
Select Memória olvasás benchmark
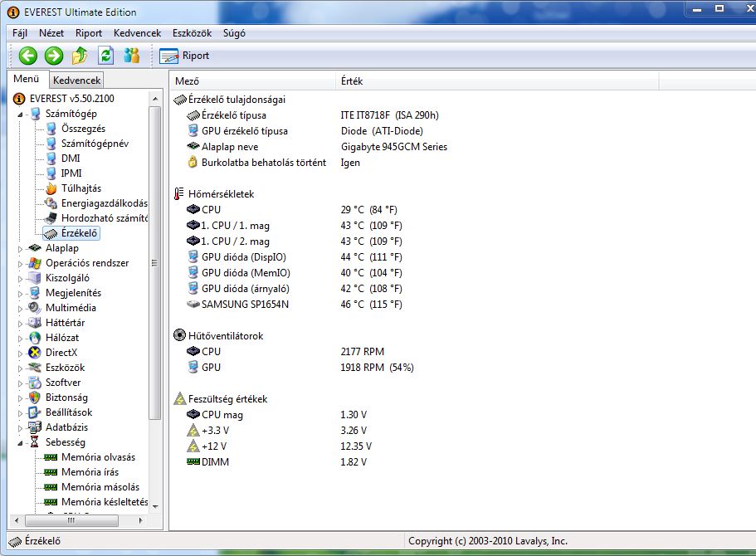99,457
